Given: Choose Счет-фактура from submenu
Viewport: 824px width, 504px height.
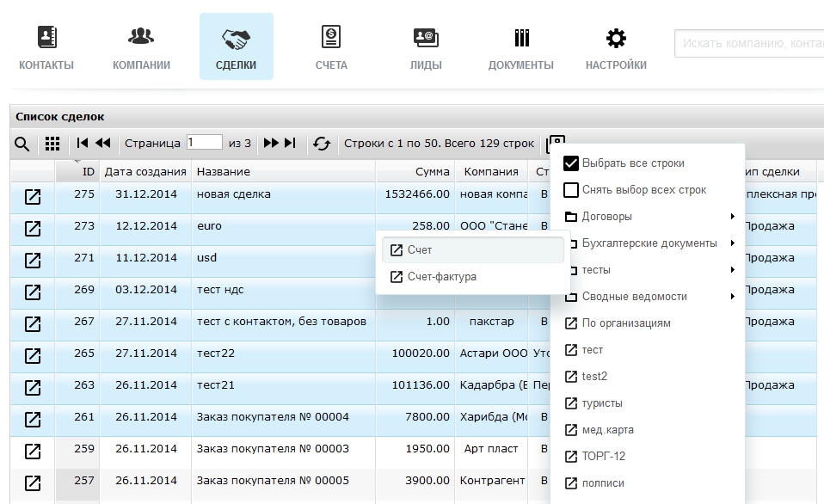Looking at the screenshot, I should click(441, 277).
